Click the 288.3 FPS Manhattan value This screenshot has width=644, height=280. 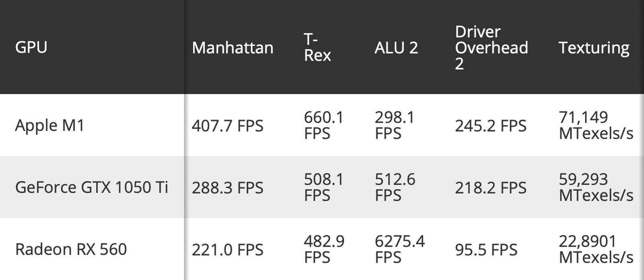coord(227,188)
